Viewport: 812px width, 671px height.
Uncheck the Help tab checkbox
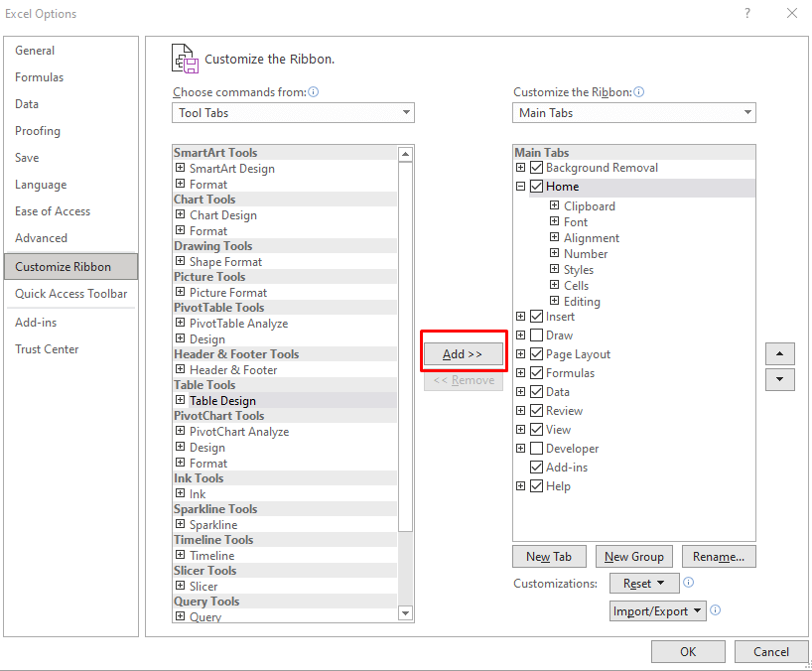pyautogui.click(x=536, y=486)
